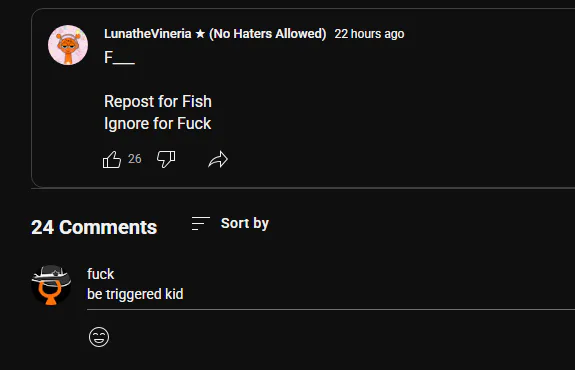This screenshot has height=370, width=575.
Task: Expand the Sort by dropdown
Action: [230, 223]
